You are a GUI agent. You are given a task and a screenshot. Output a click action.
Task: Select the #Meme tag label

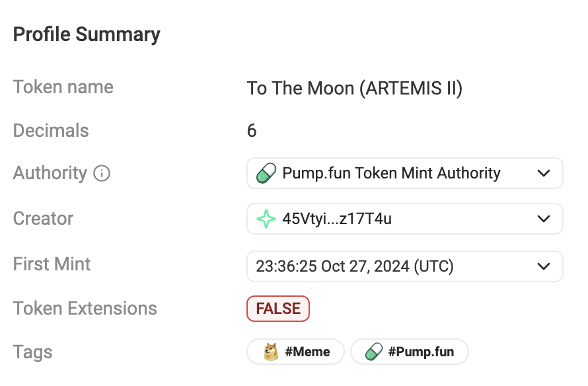(x=307, y=352)
